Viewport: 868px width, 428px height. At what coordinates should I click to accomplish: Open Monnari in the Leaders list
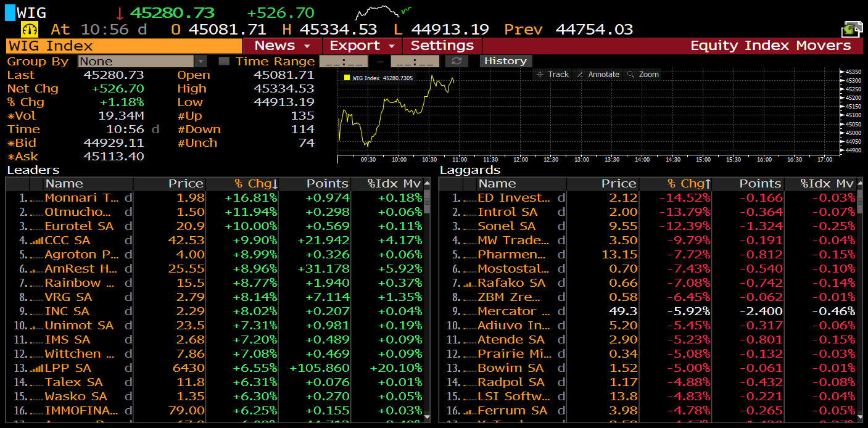[81, 198]
